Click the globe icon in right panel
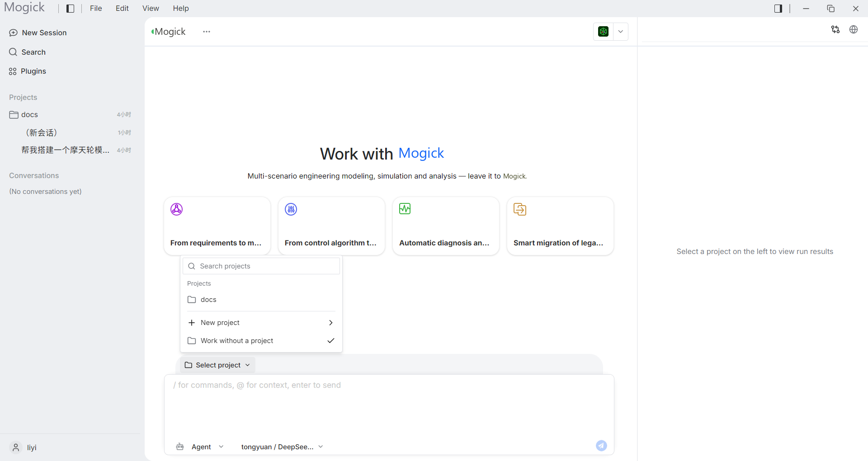Image resolution: width=868 pixels, height=461 pixels. (x=854, y=29)
